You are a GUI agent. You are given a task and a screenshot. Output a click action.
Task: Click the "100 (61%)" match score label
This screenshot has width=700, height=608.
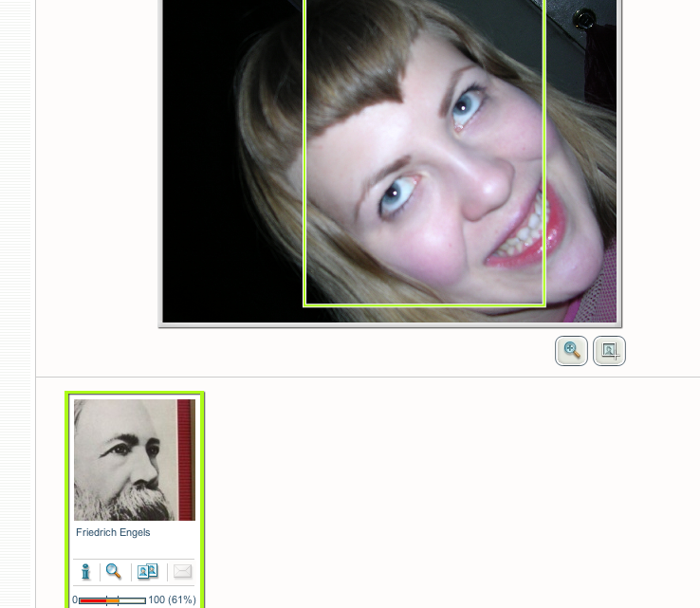pos(172,600)
